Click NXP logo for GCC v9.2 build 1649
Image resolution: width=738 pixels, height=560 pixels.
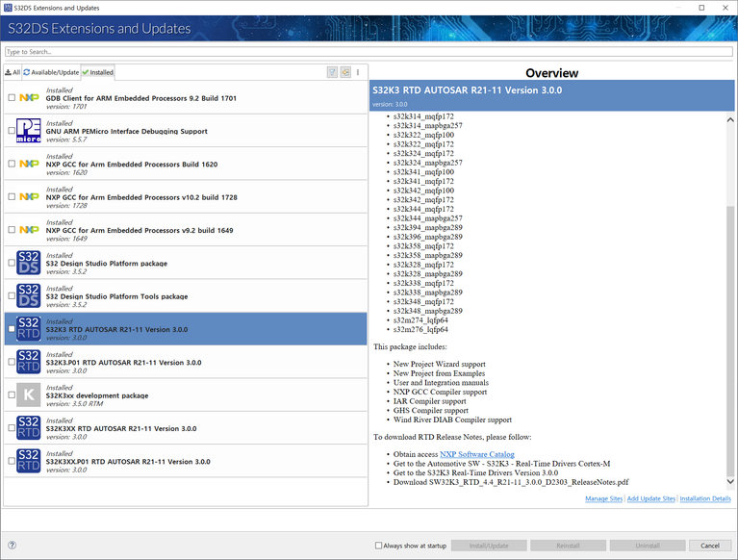[x=29, y=229]
